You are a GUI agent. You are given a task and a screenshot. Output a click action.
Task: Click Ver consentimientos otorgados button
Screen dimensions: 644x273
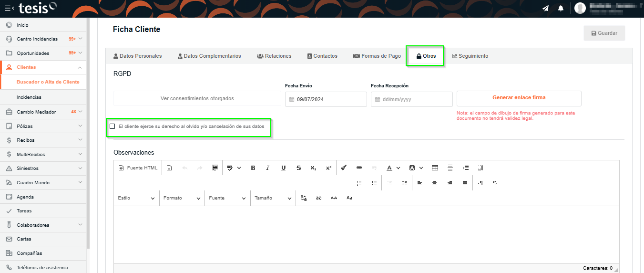click(x=197, y=99)
